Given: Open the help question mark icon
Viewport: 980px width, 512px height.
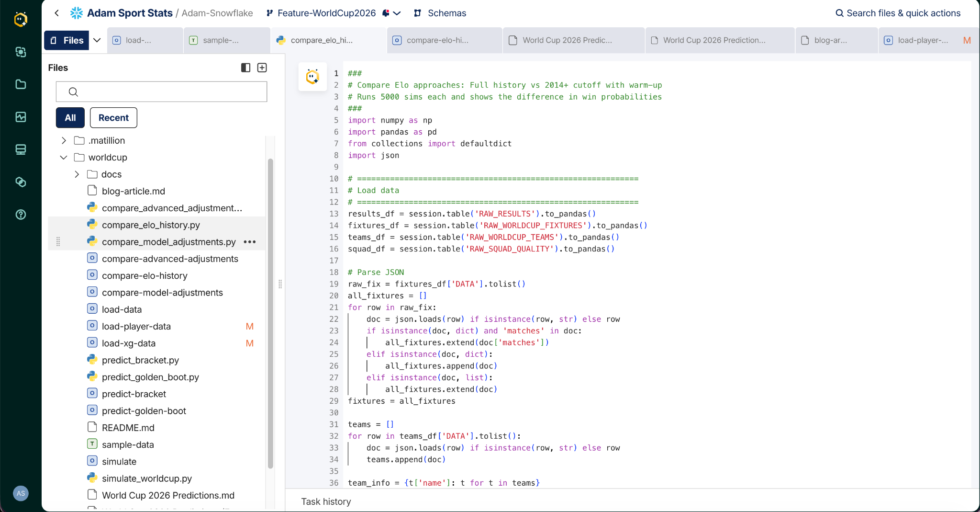Looking at the screenshot, I should 21,215.
